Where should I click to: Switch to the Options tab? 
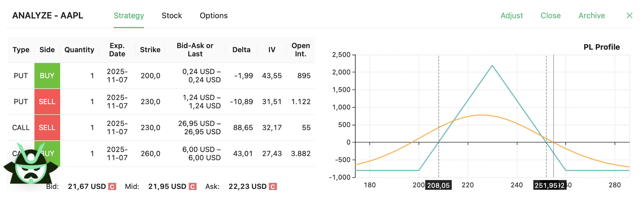click(213, 16)
